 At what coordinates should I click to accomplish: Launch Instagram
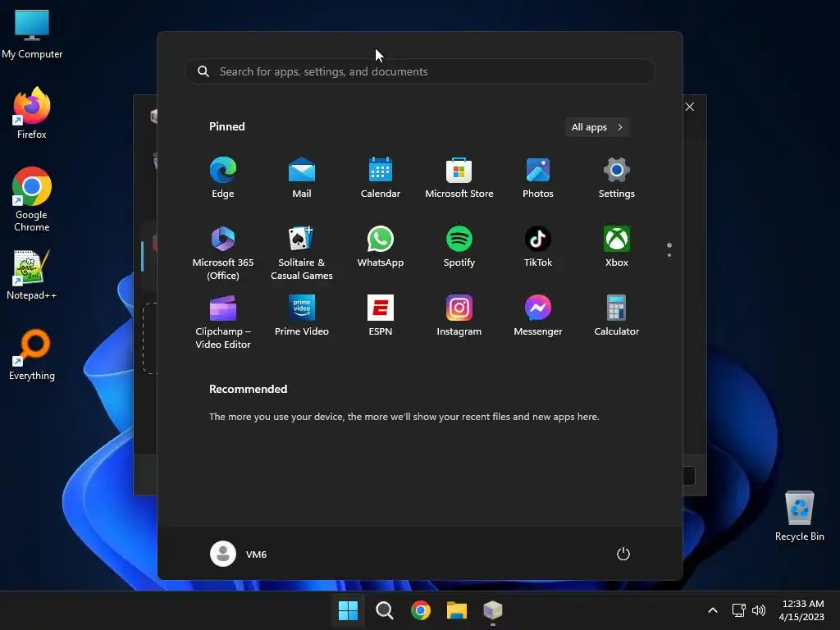coord(459,316)
